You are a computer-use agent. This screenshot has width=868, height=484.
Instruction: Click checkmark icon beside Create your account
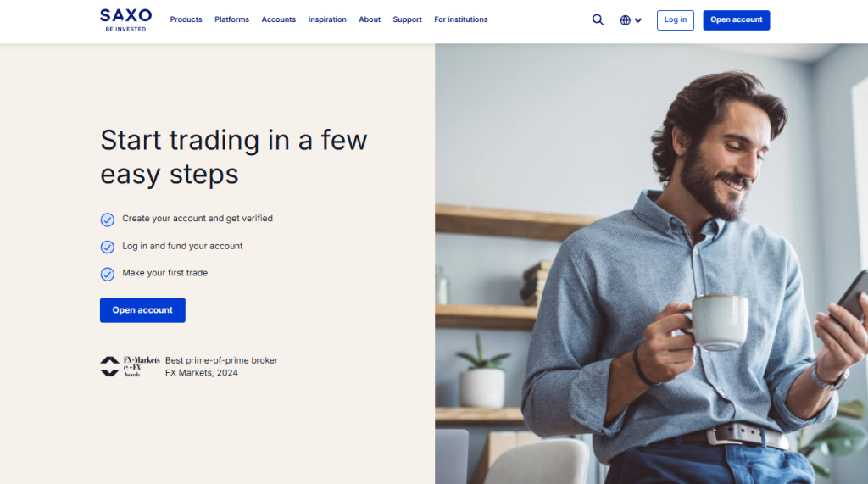[x=108, y=220]
